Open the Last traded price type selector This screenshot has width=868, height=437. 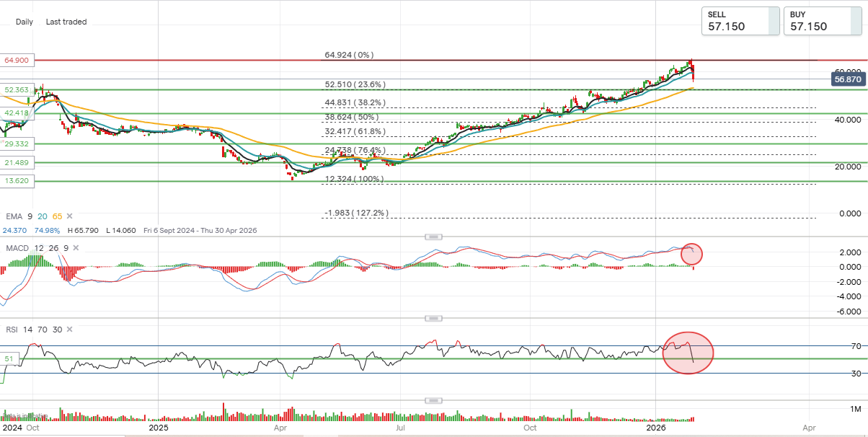tap(66, 22)
